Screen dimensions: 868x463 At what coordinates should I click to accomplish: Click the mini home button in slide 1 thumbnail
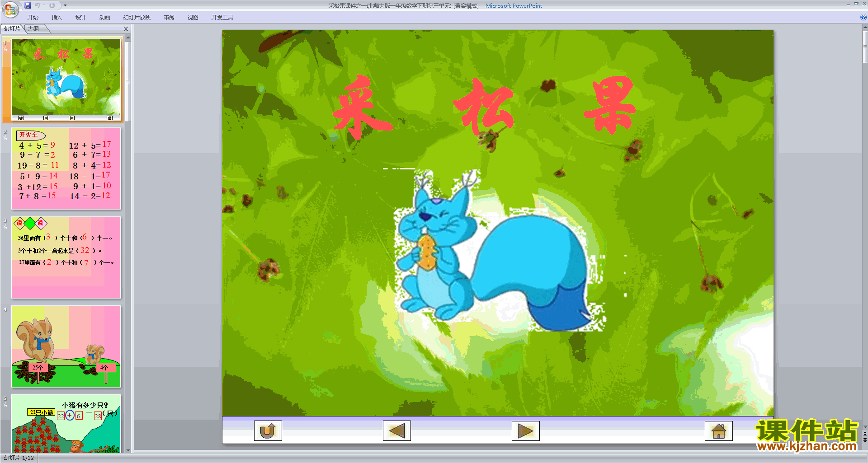(109, 118)
